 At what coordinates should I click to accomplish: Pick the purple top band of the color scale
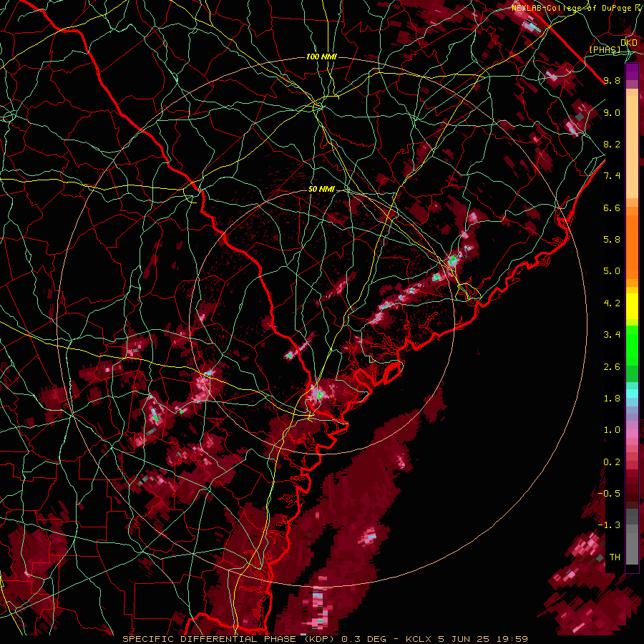click(632, 72)
